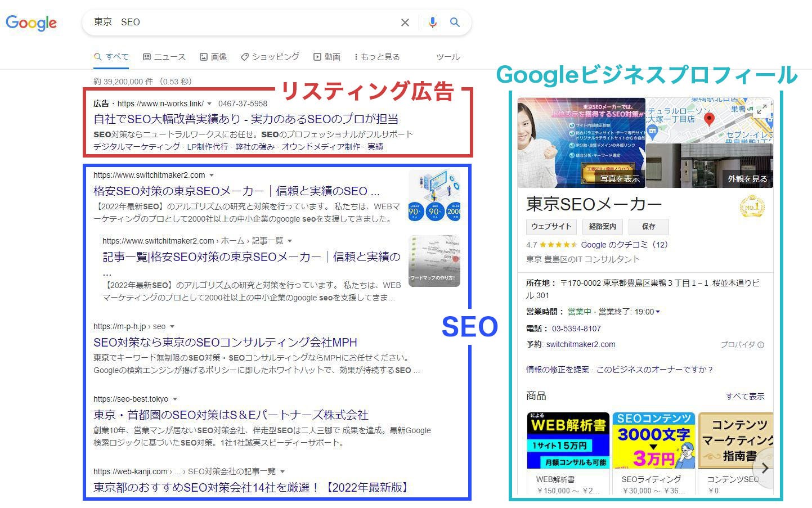Open ツール search options
Screen dimensions: 812x508
pos(448,57)
